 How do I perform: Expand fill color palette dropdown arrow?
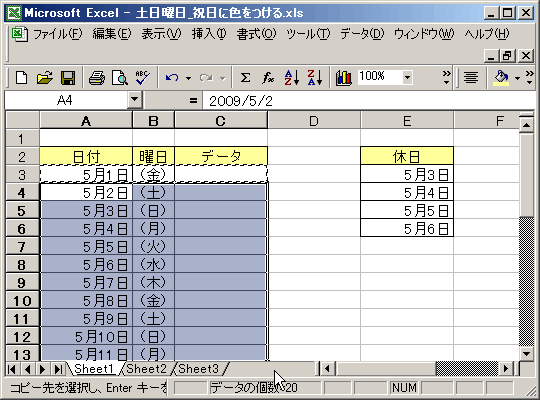coord(517,78)
